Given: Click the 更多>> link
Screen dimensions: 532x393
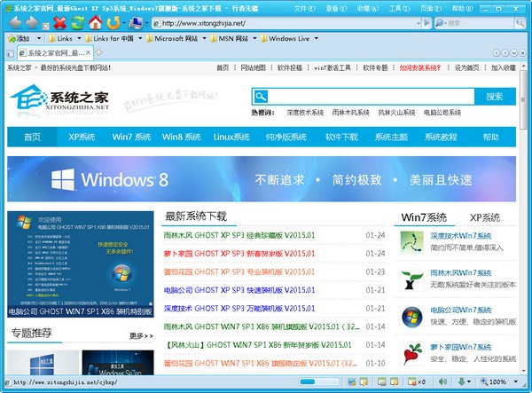Looking at the screenshot, I should coord(141,336).
